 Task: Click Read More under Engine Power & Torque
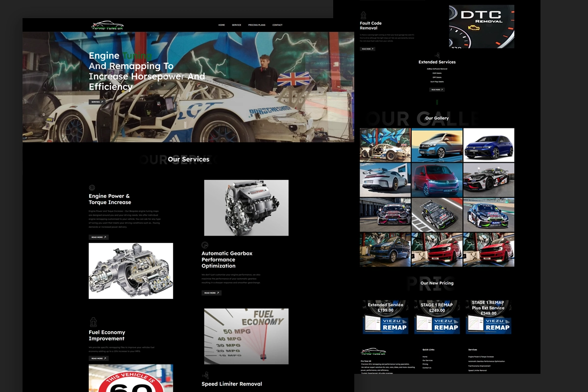[x=98, y=237]
